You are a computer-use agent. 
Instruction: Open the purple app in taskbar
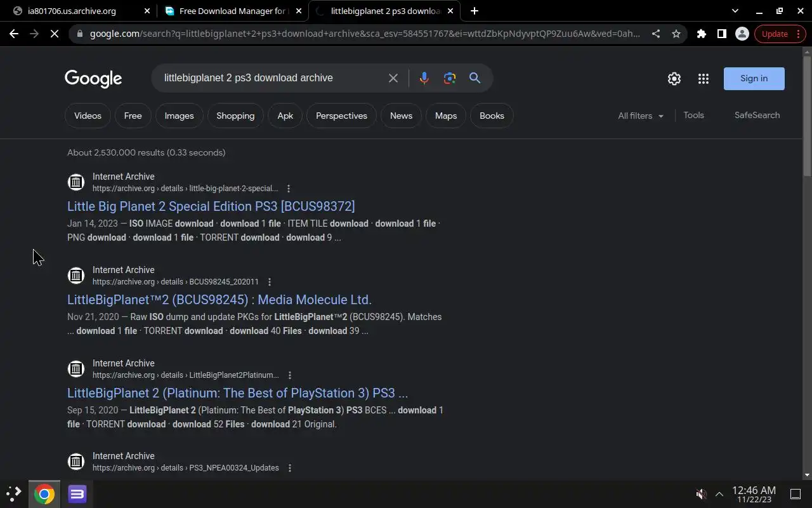[x=77, y=494]
